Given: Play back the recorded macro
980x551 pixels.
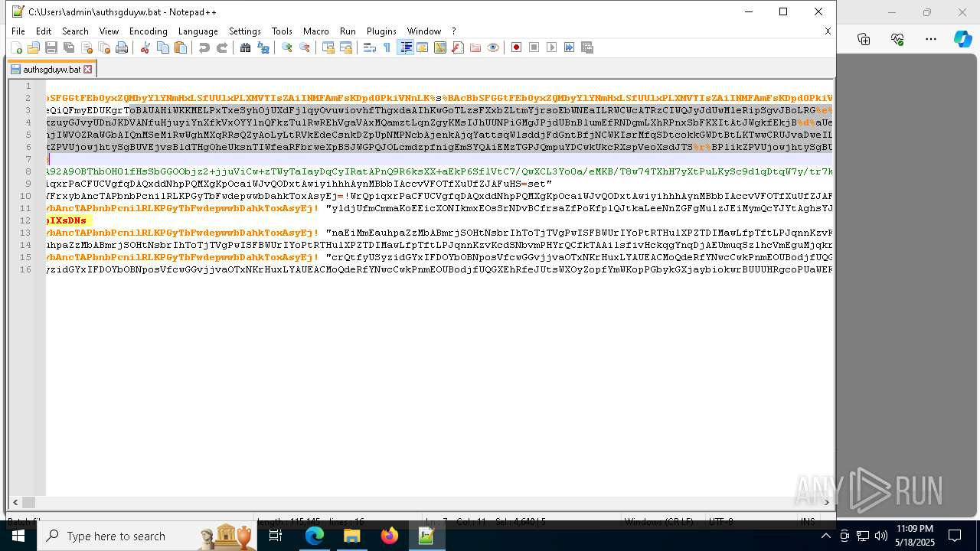Looking at the screenshot, I should [x=551, y=47].
